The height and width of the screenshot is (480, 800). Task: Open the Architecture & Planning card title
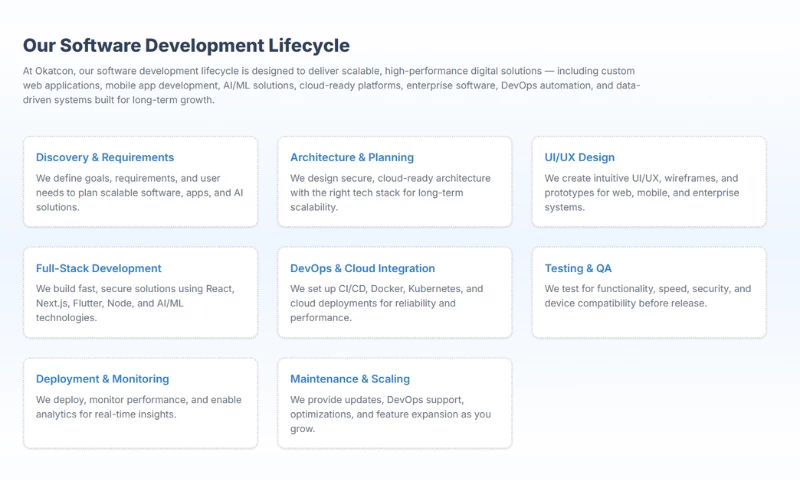[352, 157]
